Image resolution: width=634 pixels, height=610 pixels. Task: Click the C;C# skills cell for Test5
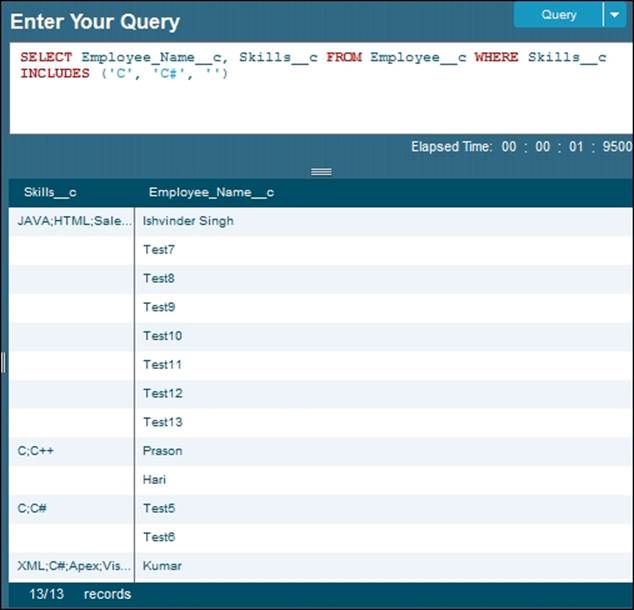(34, 508)
